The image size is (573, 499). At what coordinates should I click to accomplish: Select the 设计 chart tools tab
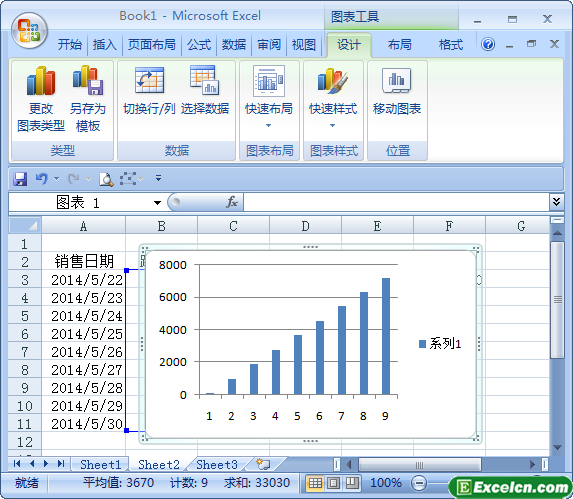(x=349, y=45)
